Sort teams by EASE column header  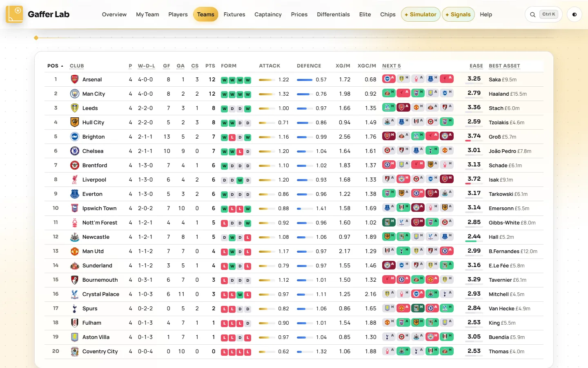click(476, 66)
